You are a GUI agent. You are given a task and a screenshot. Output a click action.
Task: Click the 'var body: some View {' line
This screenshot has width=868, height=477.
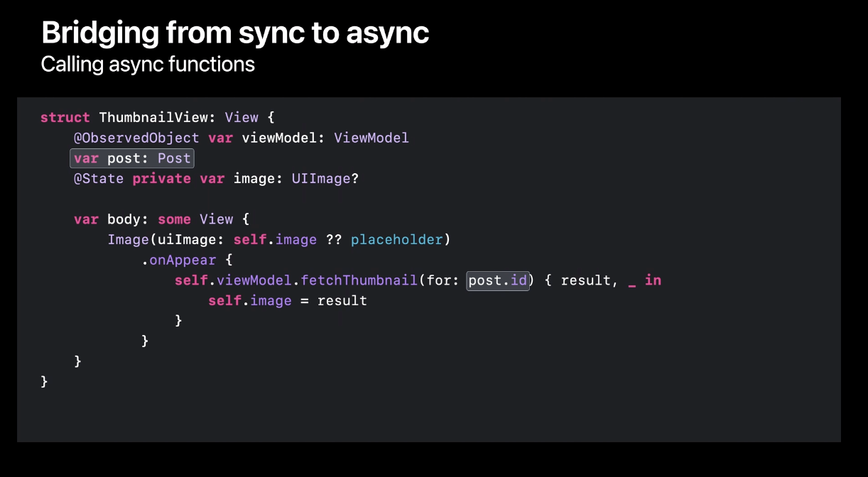162,219
